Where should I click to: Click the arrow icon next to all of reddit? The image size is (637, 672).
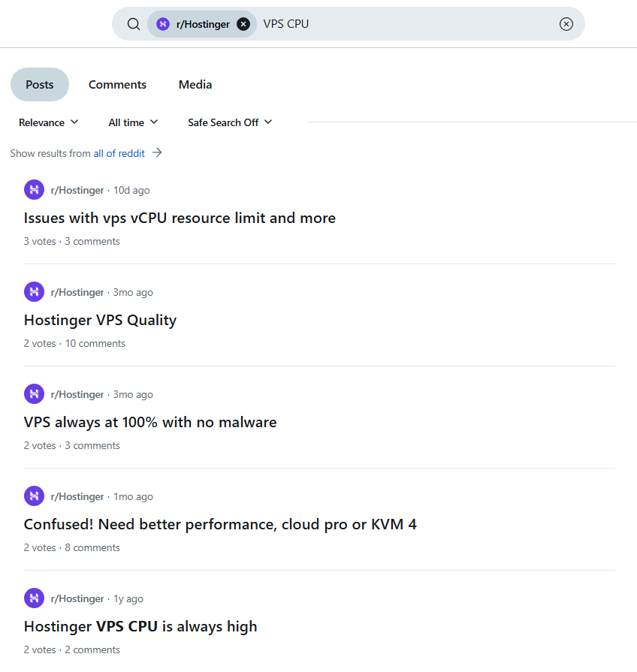point(157,152)
